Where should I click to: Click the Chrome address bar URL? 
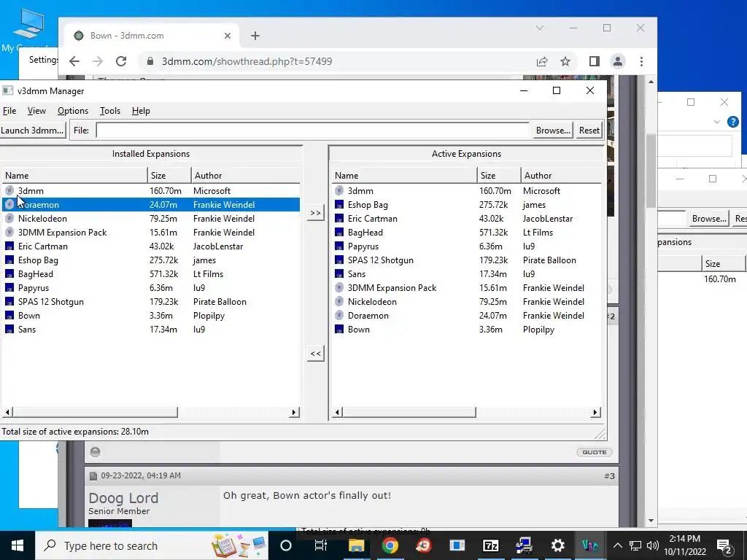click(x=247, y=61)
